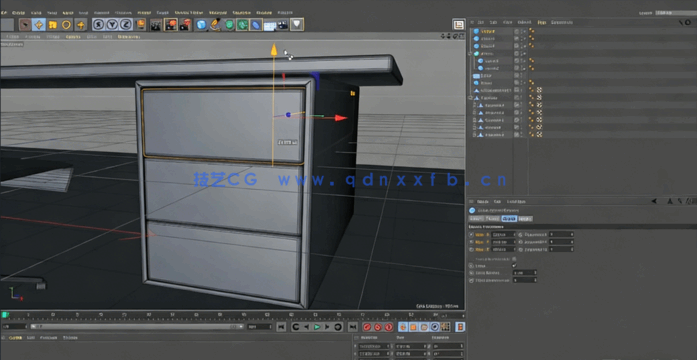Click the render view clapperboard icon
697x360 pixels.
click(156, 25)
